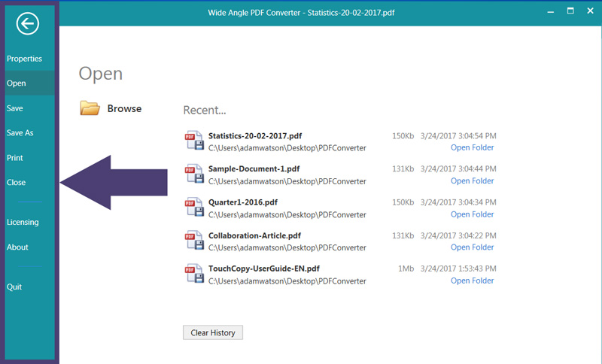
Task: Open recent file Sample-Document-1.pdf
Action: 254,168
